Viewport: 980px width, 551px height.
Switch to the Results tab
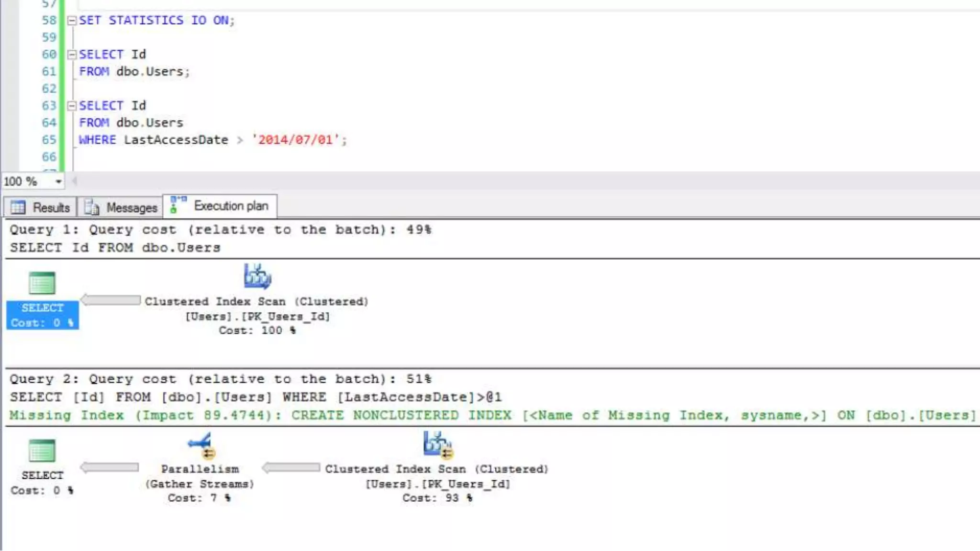coord(51,208)
